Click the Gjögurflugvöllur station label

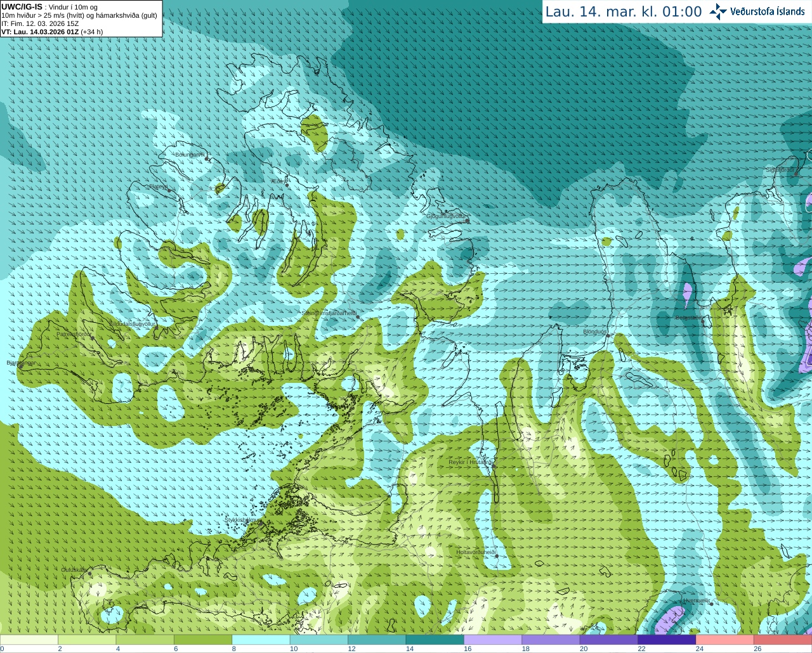point(446,216)
